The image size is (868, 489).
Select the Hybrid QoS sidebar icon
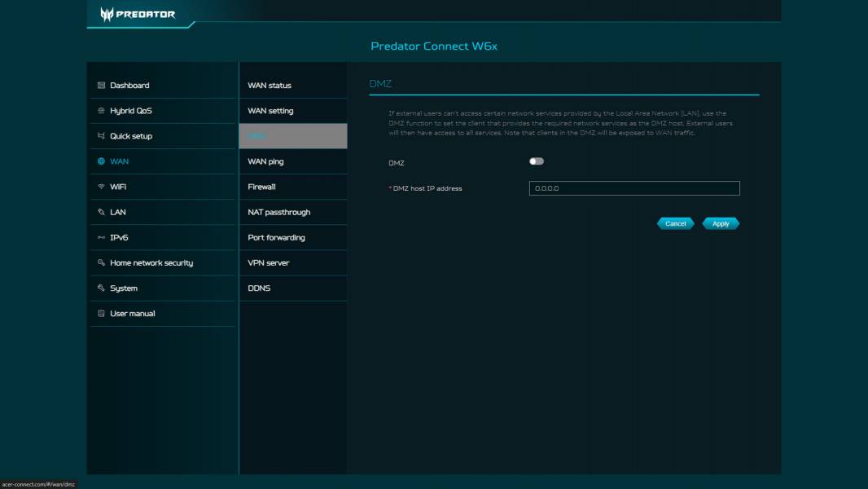pyautogui.click(x=100, y=110)
